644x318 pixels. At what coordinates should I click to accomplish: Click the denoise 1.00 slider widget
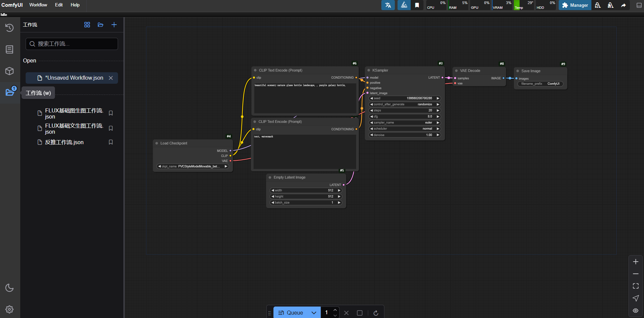pyautogui.click(x=405, y=135)
